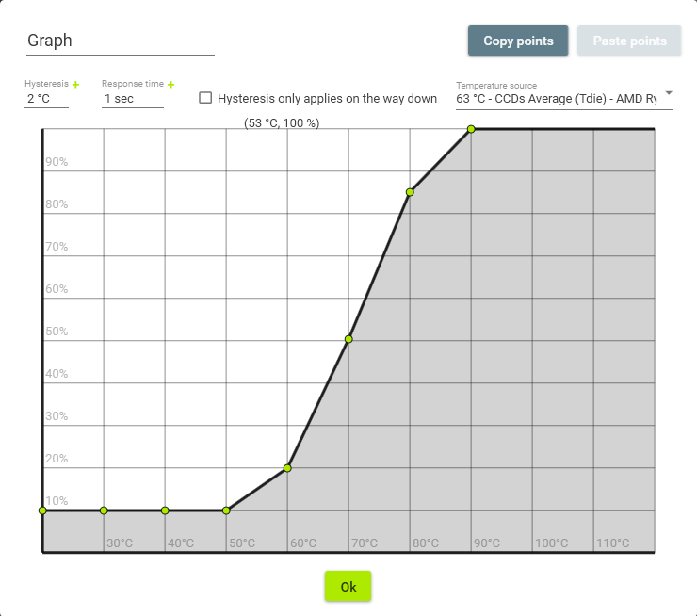Click the 60°C axis label
The image size is (697, 616).
303,543
